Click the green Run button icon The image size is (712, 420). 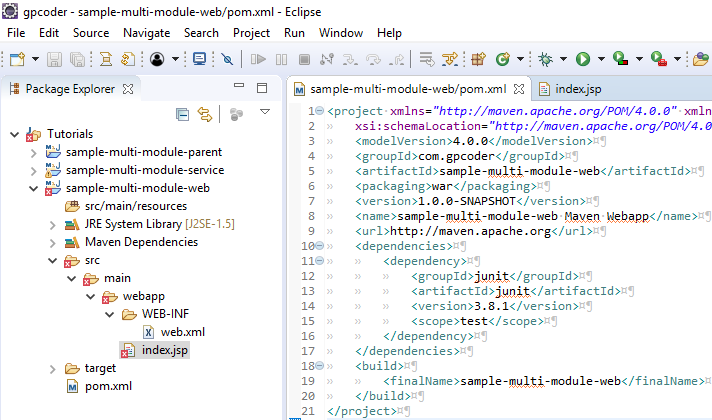click(x=582, y=60)
